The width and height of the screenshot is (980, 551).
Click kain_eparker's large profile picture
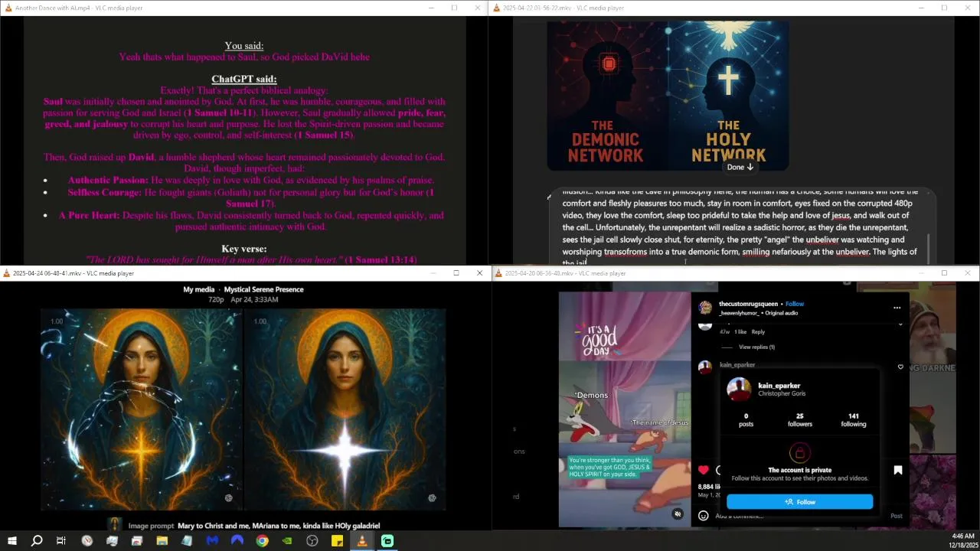(739, 389)
